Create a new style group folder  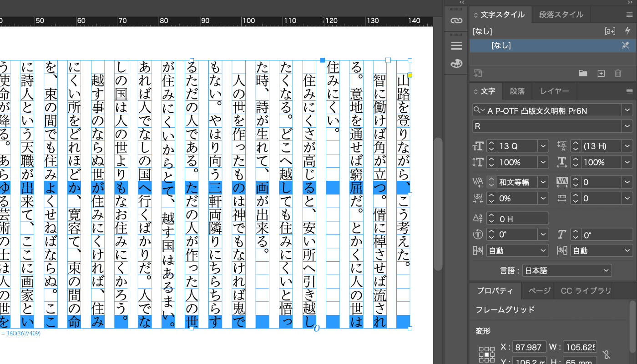(x=583, y=73)
